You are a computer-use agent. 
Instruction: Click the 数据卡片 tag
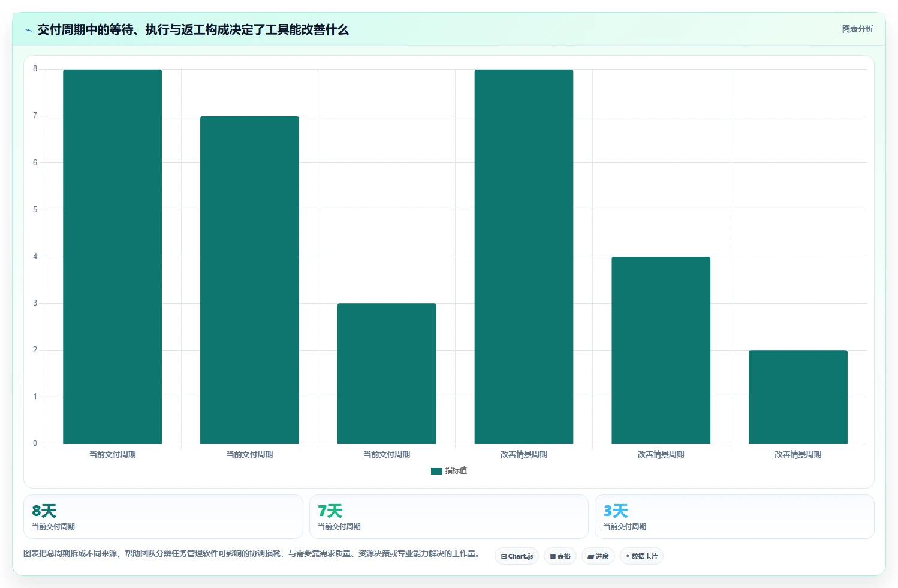641,556
